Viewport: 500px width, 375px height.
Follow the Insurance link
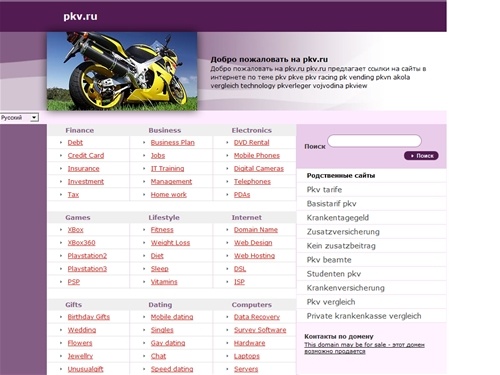tap(84, 168)
